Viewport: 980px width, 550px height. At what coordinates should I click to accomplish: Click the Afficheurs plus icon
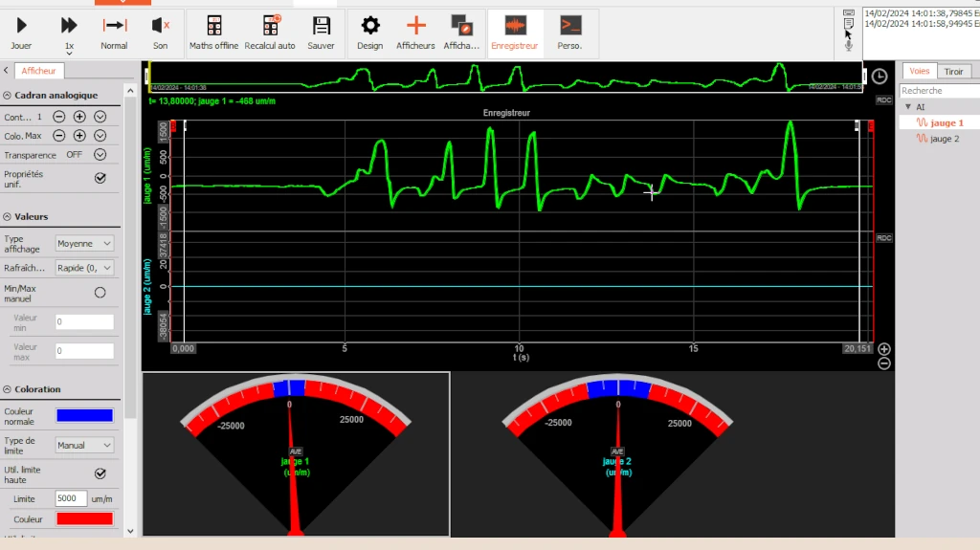[x=415, y=27]
